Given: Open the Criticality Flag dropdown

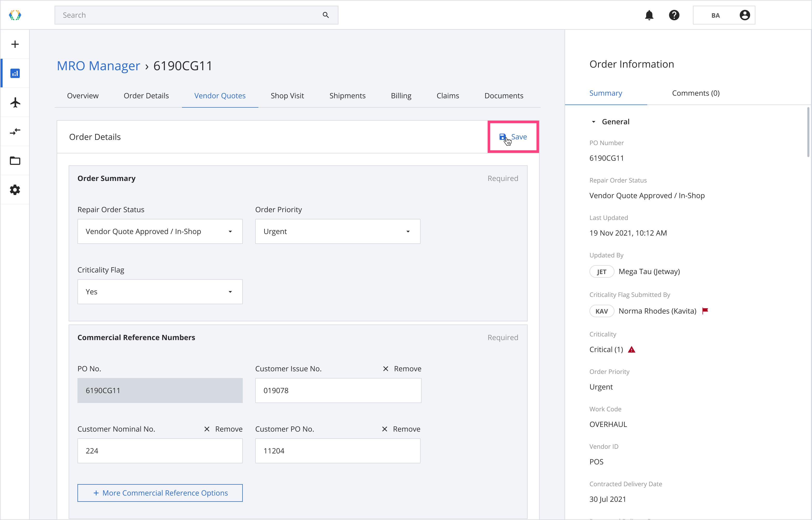Looking at the screenshot, I should pyautogui.click(x=160, y=292).
